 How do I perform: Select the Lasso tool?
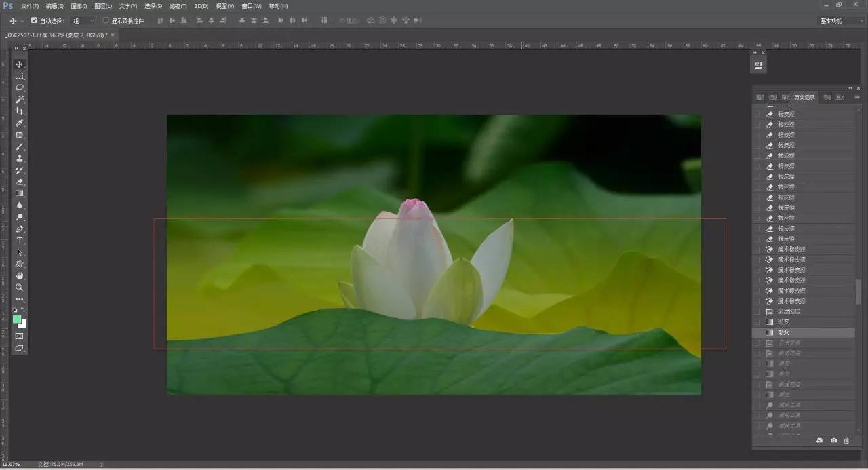click(x=20, y=87)
